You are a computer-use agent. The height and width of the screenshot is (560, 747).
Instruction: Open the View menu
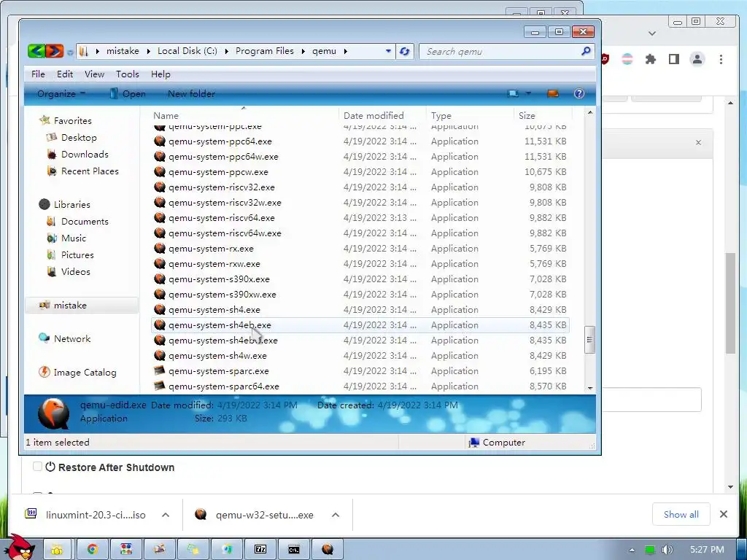tap(94, 74)
